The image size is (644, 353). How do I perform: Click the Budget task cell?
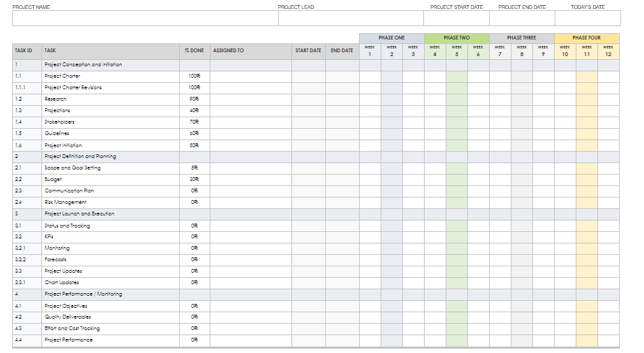(110, 180)
